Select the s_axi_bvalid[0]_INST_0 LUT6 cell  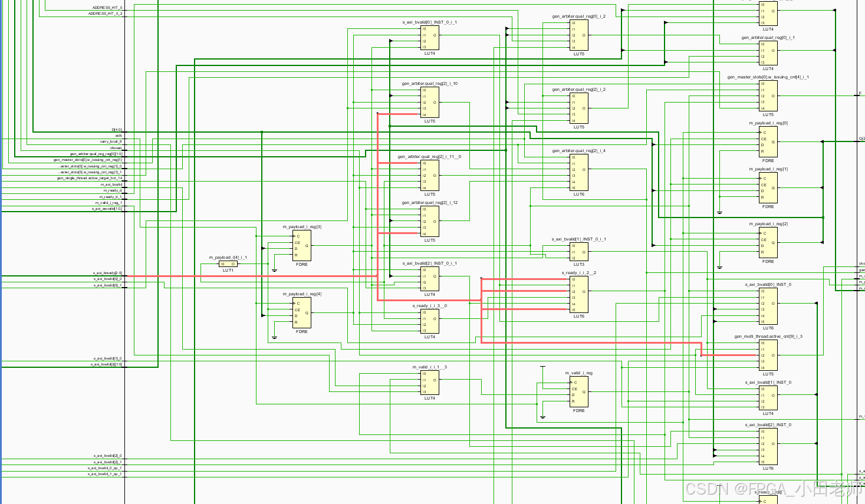point(768,307)
